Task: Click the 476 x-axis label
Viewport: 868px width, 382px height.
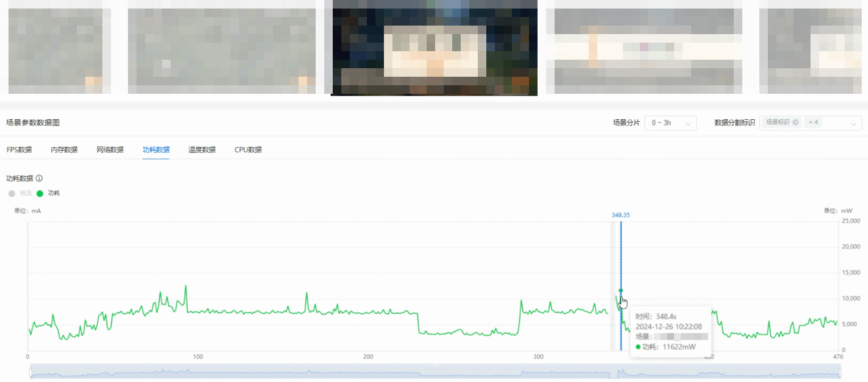Action: click(x=837, y=357)
